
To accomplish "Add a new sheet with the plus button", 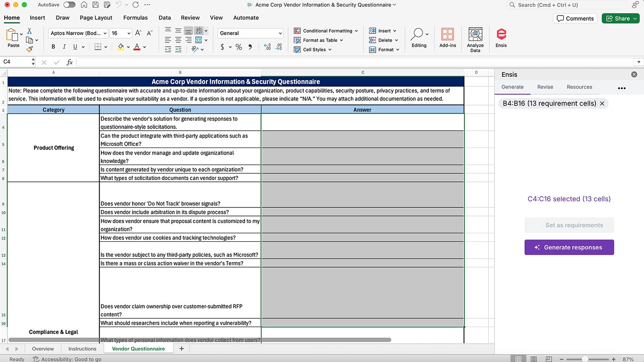I will [x=182, y=349].
